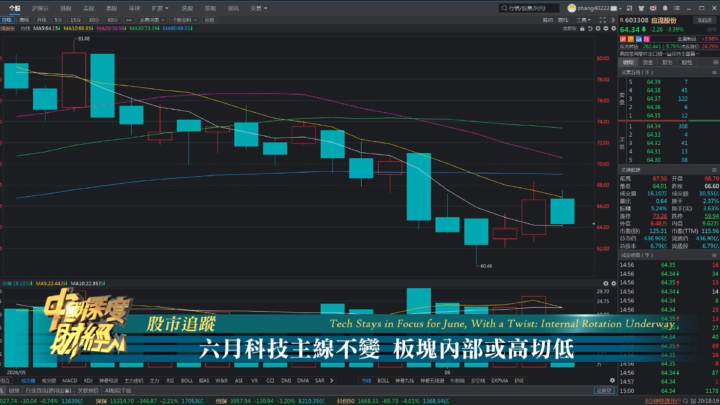This screenshot has width=720, height=405.
Task: Open bottom indicator bar settings gear
Action: (x=612, y=380)
